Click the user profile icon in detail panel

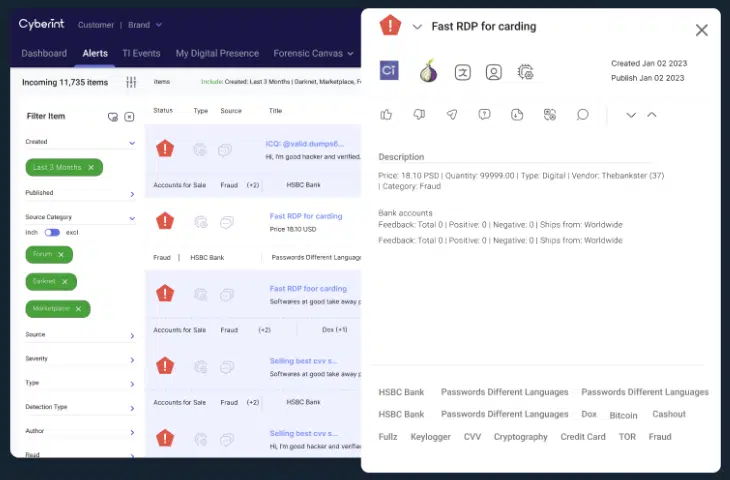(x=493, y=72)
